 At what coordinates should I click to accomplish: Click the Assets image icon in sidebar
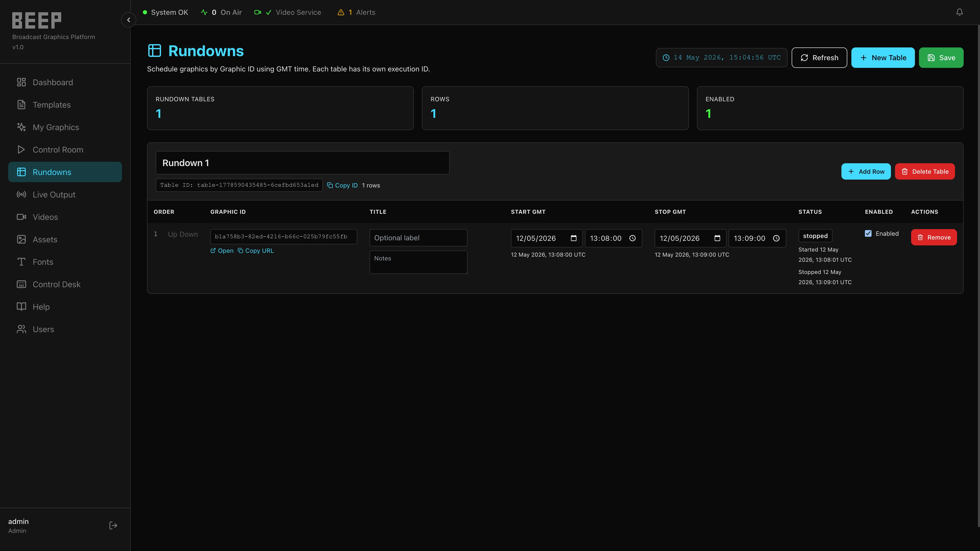(x=21, y=239)
